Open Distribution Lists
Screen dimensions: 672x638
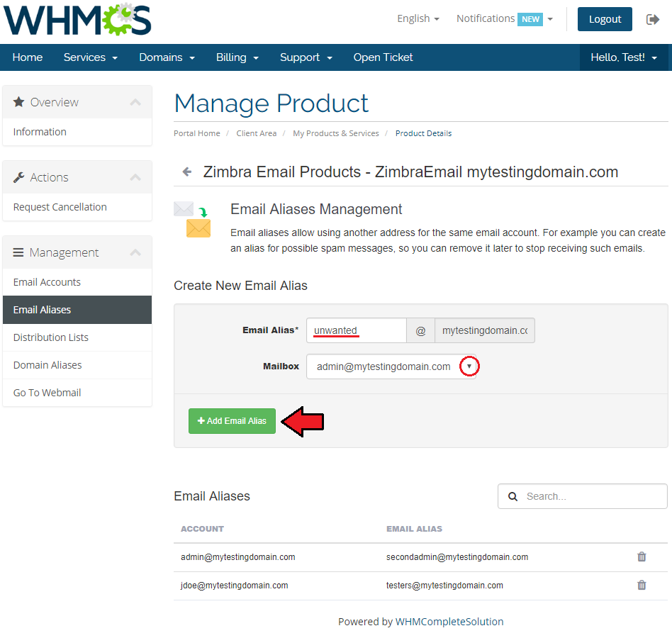77,337
